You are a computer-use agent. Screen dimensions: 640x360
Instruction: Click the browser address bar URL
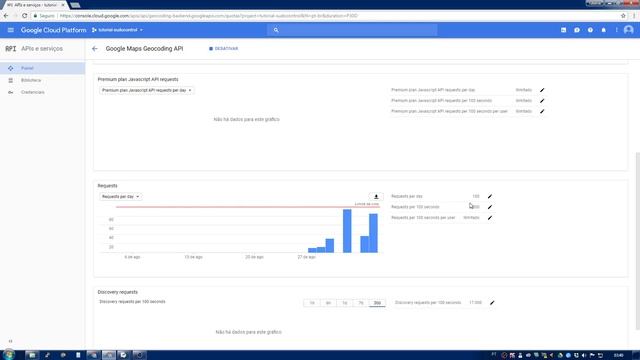click(x=209, y=16)
